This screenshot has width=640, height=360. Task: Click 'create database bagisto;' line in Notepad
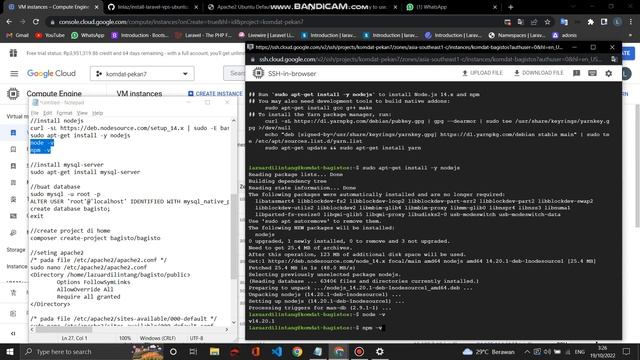coord(70,209)
